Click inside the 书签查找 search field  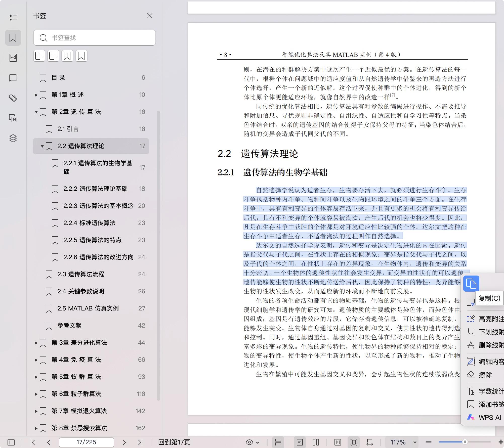(95, 38)
